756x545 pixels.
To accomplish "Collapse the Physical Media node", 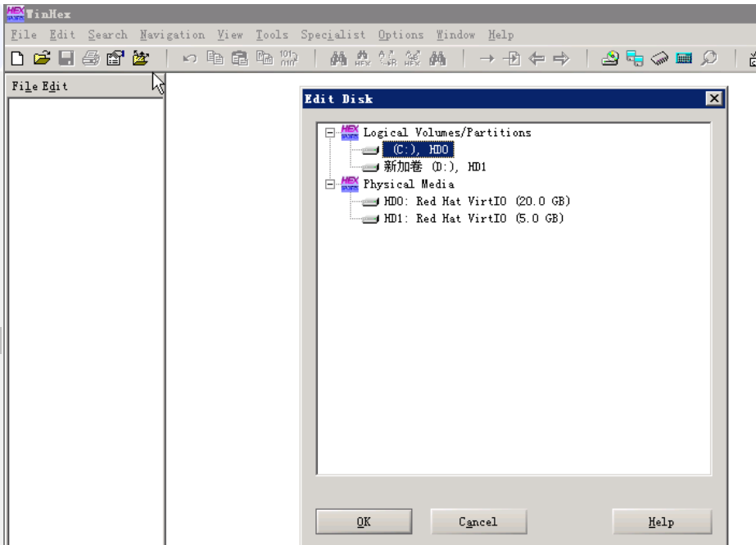I will (x=330, y=184).
